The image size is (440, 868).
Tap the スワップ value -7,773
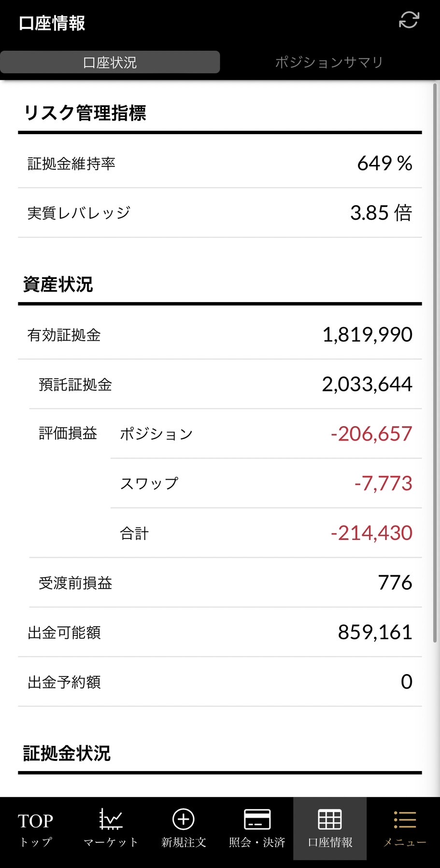tap(383, 483)
